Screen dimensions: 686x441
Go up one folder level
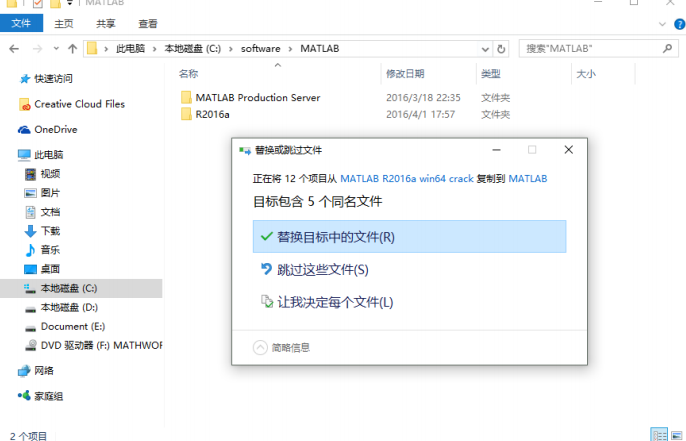pyautogui.click(x=73, y=49)
